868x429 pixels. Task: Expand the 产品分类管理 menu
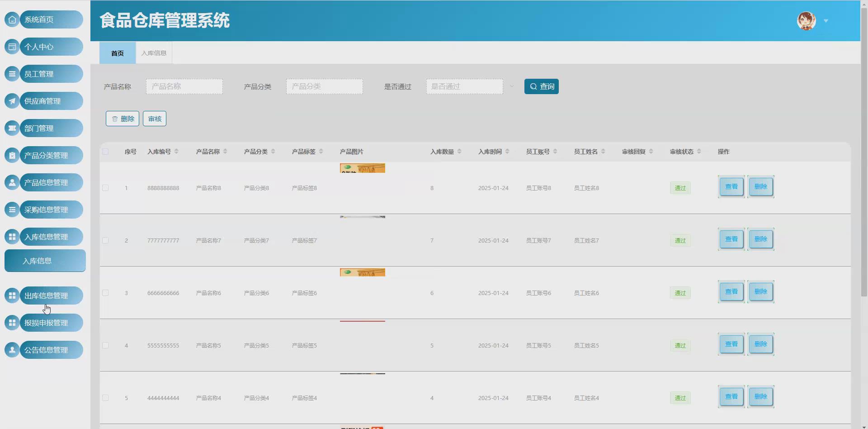51,155
